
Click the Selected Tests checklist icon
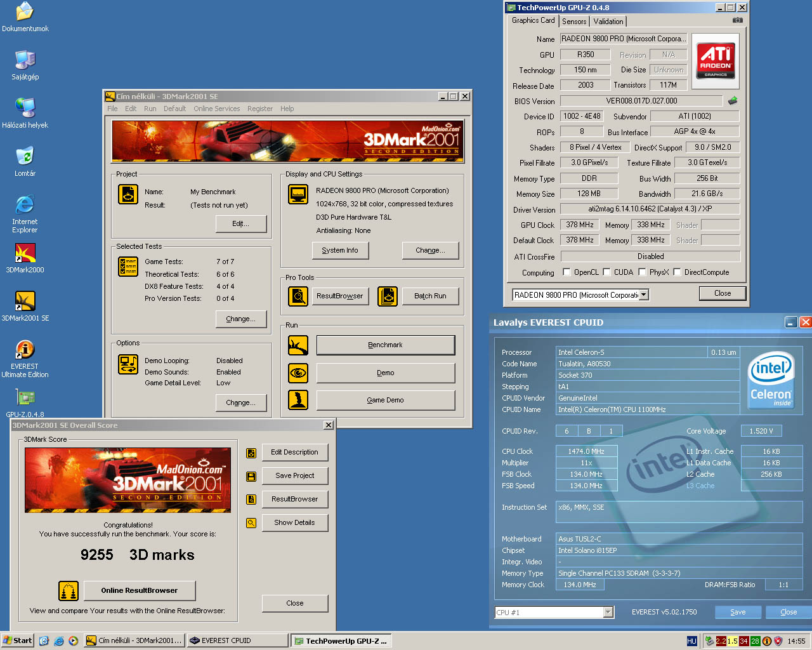tap(128, 267)
